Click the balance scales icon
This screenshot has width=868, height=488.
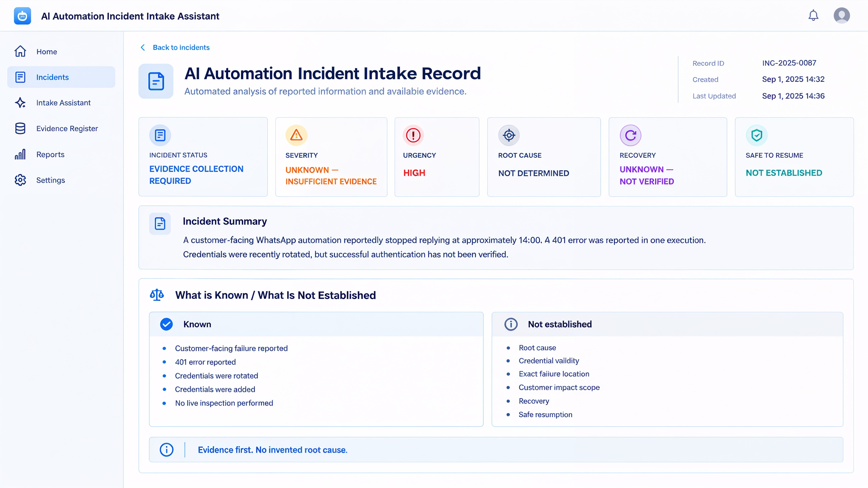pos(157,295)
